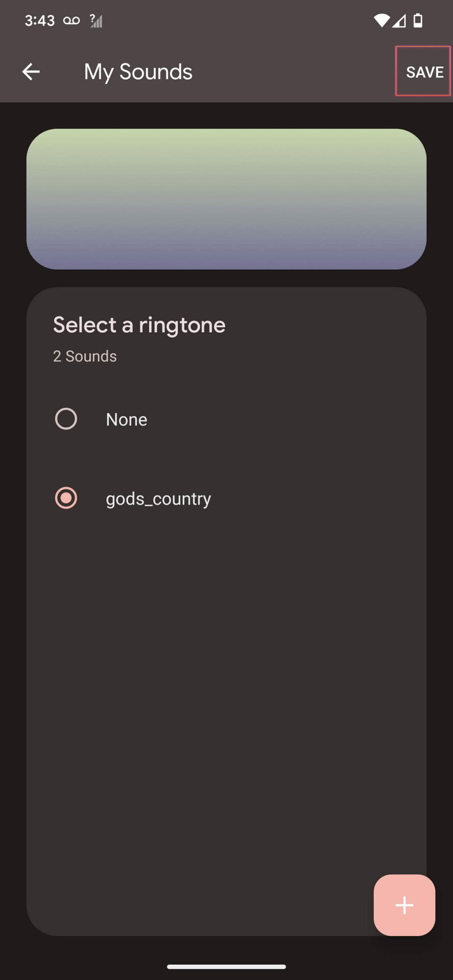The image size is (453, 980).
Task: Tap the 2 Sounds count text
Action: click(85, 356)
